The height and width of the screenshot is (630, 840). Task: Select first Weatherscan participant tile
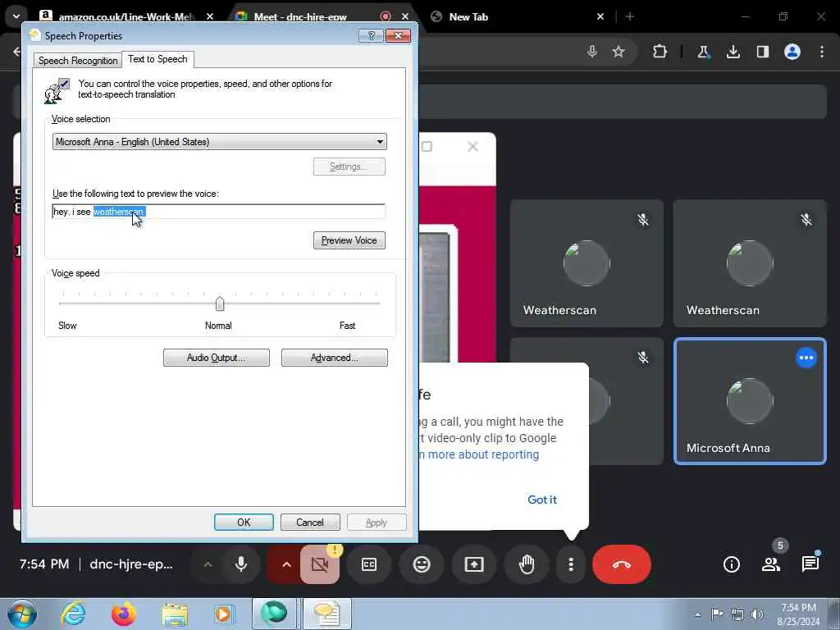[587, 263]
